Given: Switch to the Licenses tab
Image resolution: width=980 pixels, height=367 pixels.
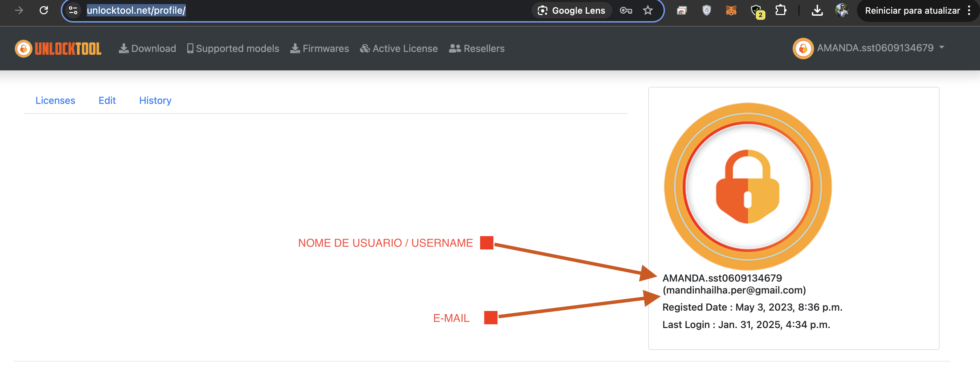Looking at the screenshot, I should [x=55, y=100].
